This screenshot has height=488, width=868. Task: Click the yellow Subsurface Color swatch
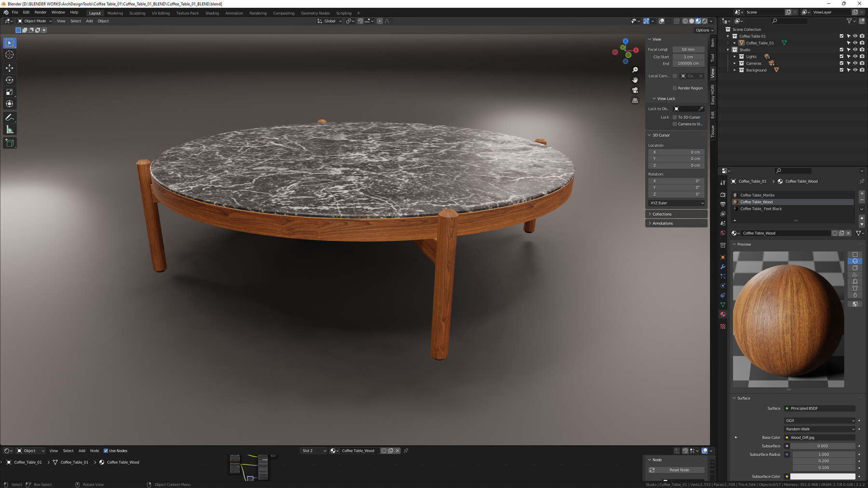(787, 476)
